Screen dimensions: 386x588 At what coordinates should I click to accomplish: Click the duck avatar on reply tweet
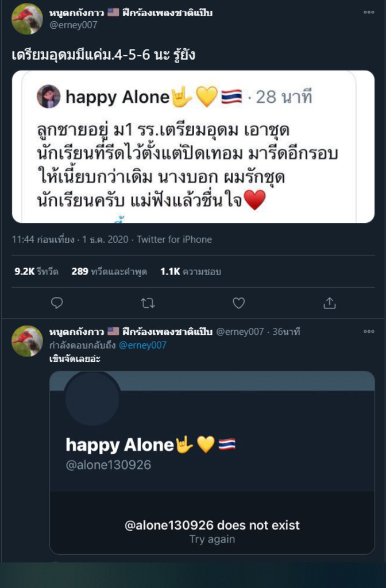tap(27, 341)
